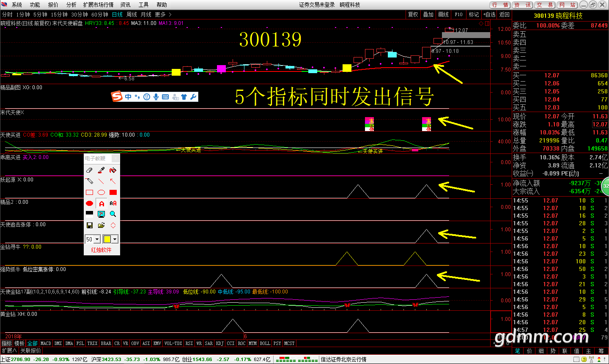The height and width of the screenshot is (364, 609).
Task: Click the F10 info button
Action: click(459, 14)
